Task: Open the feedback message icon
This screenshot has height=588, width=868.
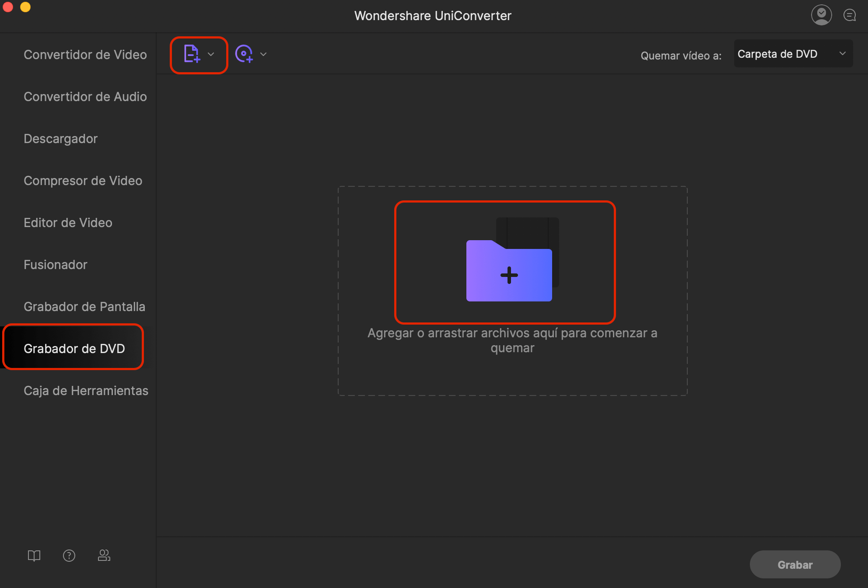Action: (x=849, y=15)
